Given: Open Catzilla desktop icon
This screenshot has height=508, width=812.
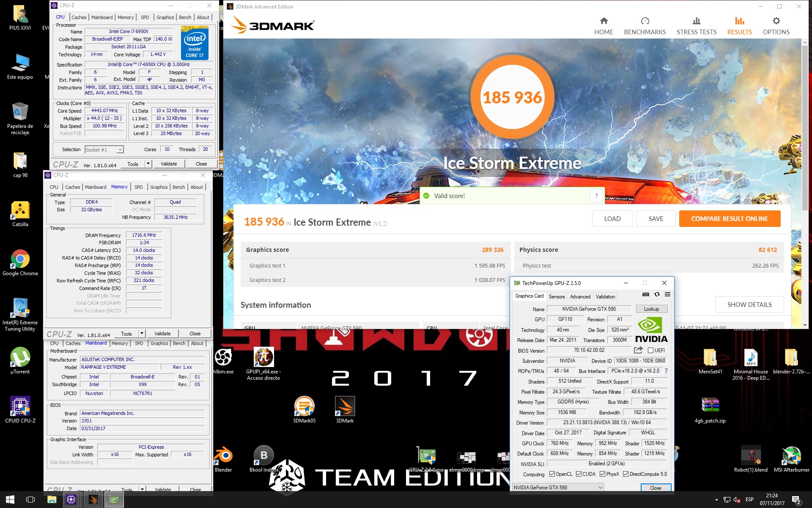Looking at the screenshot, I should 20,214.
